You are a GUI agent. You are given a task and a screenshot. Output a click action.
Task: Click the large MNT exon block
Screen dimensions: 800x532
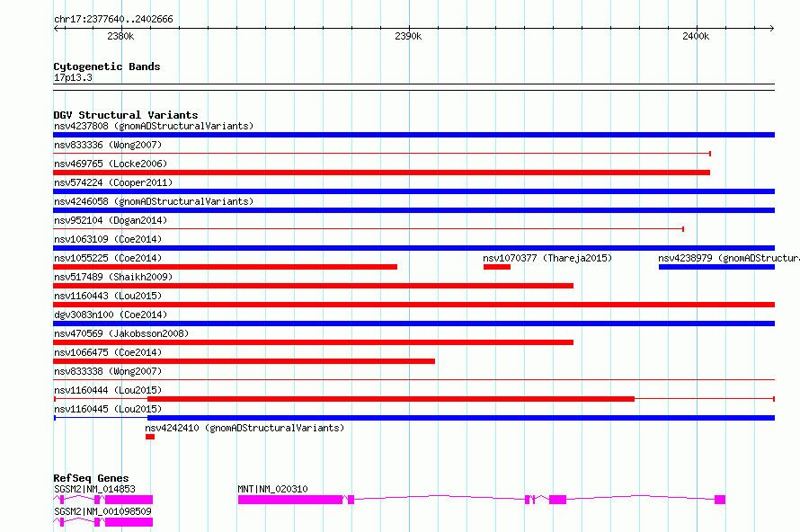pos(290,500)
